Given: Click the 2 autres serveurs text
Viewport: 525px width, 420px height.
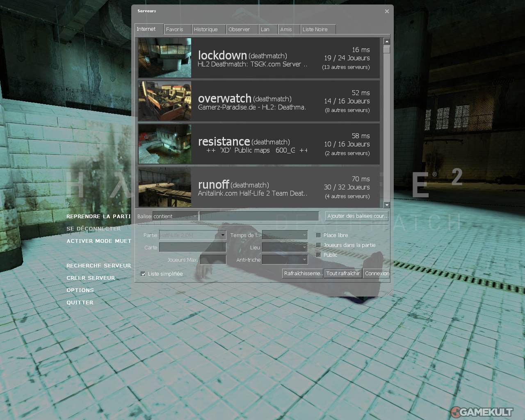Looking at the screenshot, I should [347, 153].
